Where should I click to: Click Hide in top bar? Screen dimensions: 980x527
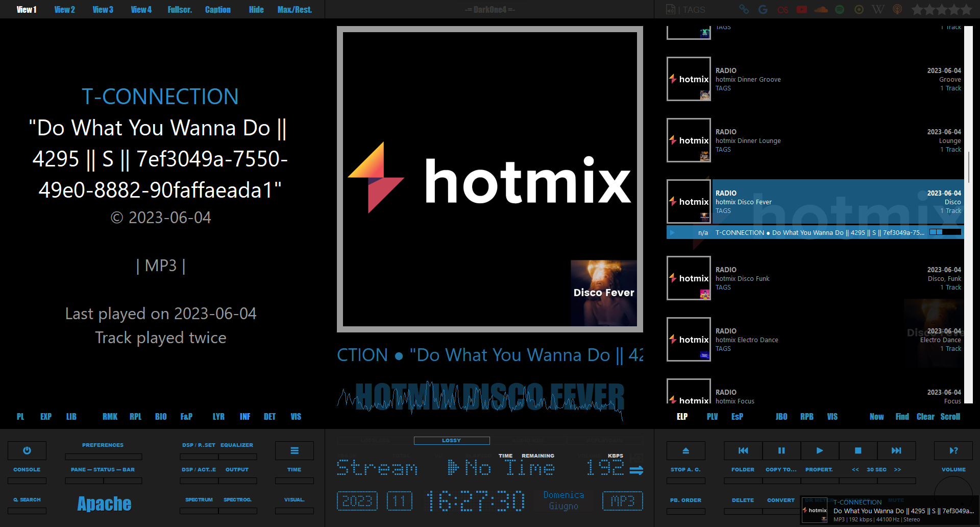tap(256, 9)
